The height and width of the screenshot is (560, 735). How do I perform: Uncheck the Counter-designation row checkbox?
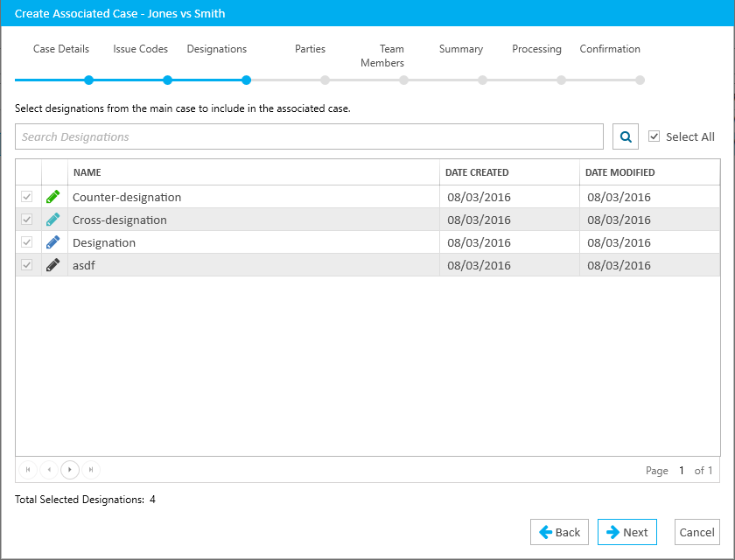(x=27, y=197)
